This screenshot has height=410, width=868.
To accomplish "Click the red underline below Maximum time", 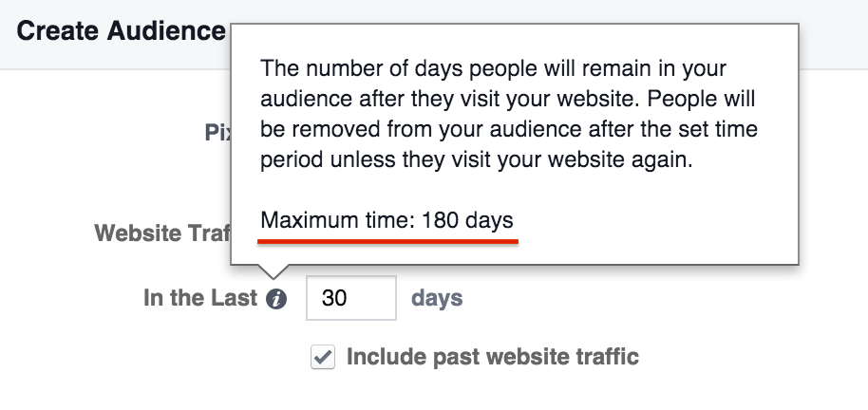I will tap(387, 241).
